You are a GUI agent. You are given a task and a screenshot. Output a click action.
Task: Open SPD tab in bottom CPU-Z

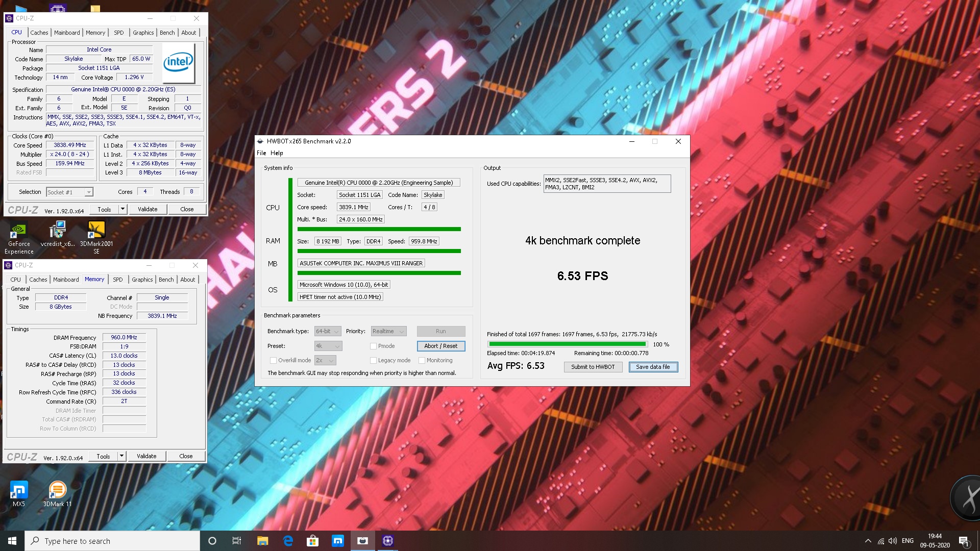(117, 280)
